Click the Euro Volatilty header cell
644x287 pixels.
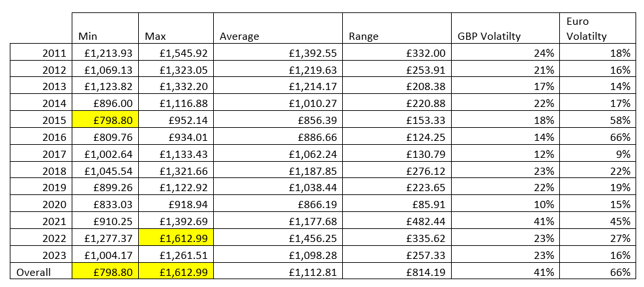598,28
